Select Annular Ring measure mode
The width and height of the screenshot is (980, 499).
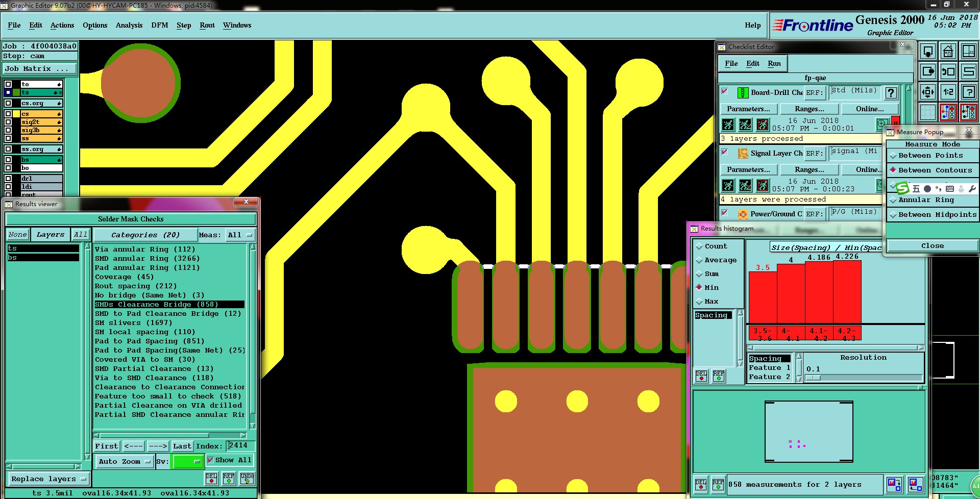(926, 200)
